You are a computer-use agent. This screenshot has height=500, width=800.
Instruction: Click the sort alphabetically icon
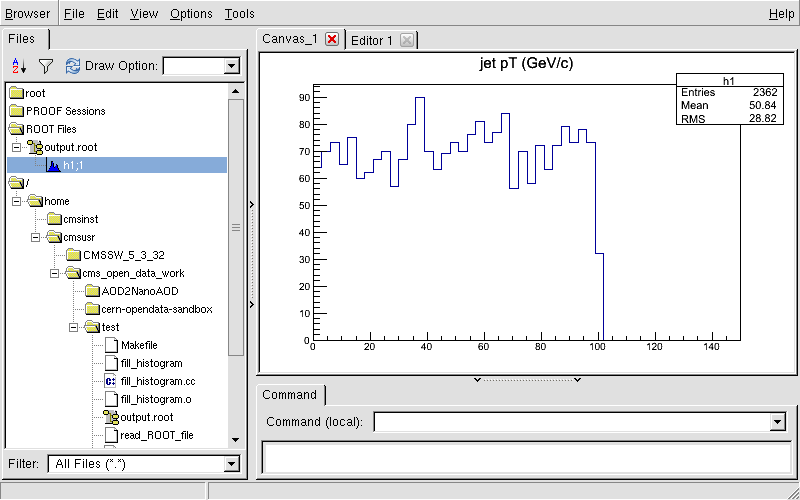point(19,66)
